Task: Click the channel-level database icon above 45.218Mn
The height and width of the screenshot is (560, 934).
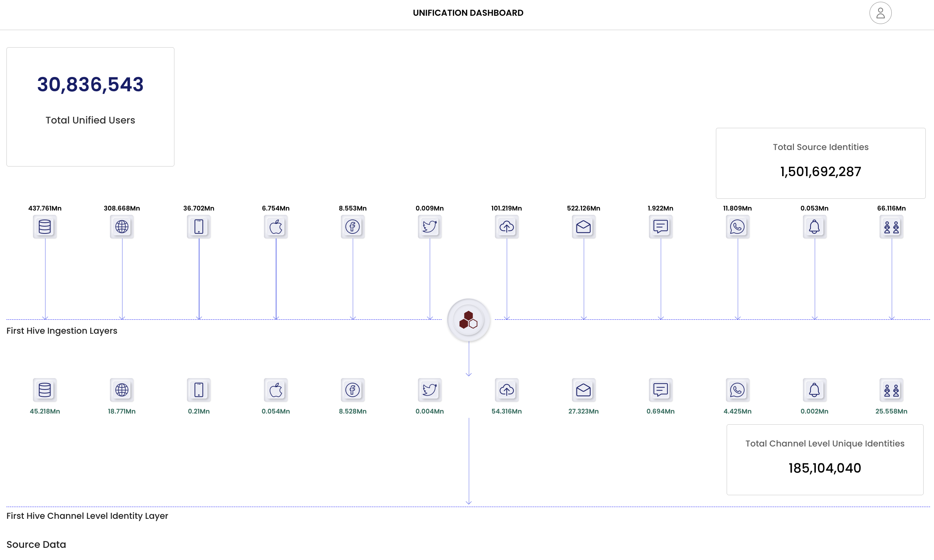Action: click(x=45, y=390)
